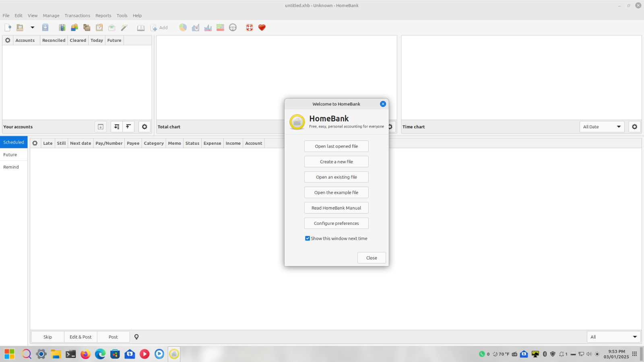The height and width of the screenshot is (362, 644).
Task: Select the Scheduled tab
Action: coord(14,142)
